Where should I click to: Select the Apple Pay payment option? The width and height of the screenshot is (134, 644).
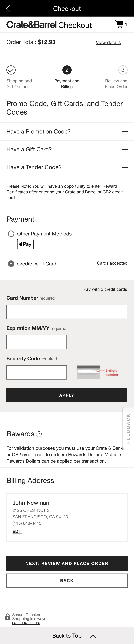coord(25,244)
